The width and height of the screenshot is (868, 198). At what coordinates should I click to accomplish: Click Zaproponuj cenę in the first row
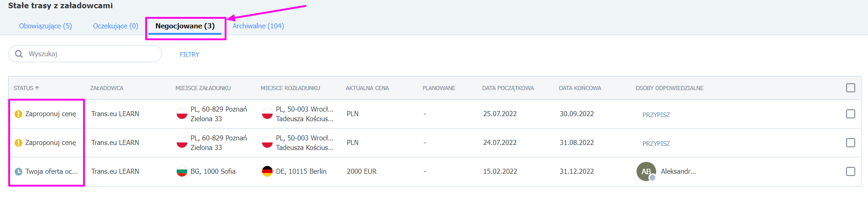[x=51, y=114]
